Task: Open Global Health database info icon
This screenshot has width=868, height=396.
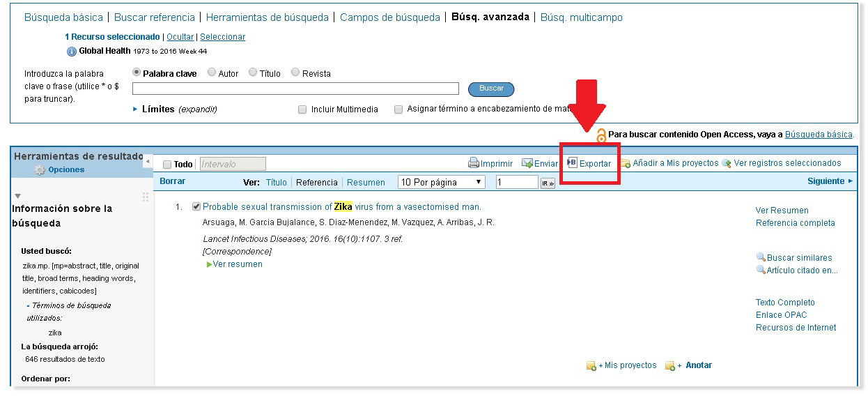Action: coord(71,52)
